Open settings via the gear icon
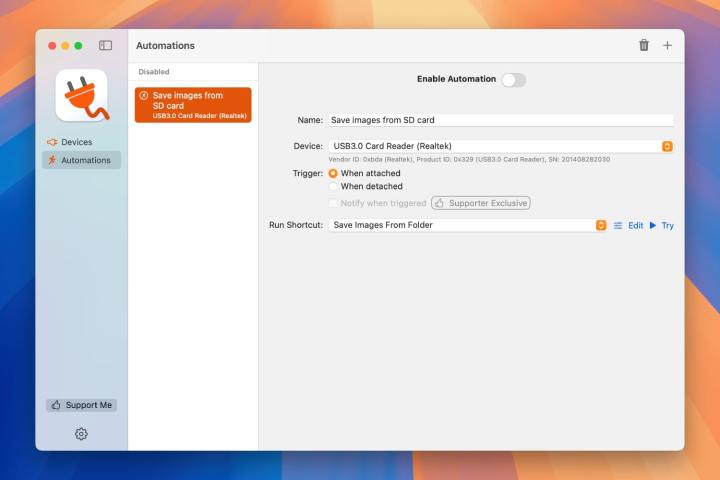The height and width of the screenshot is (480, 720). [x=81, y=433]
